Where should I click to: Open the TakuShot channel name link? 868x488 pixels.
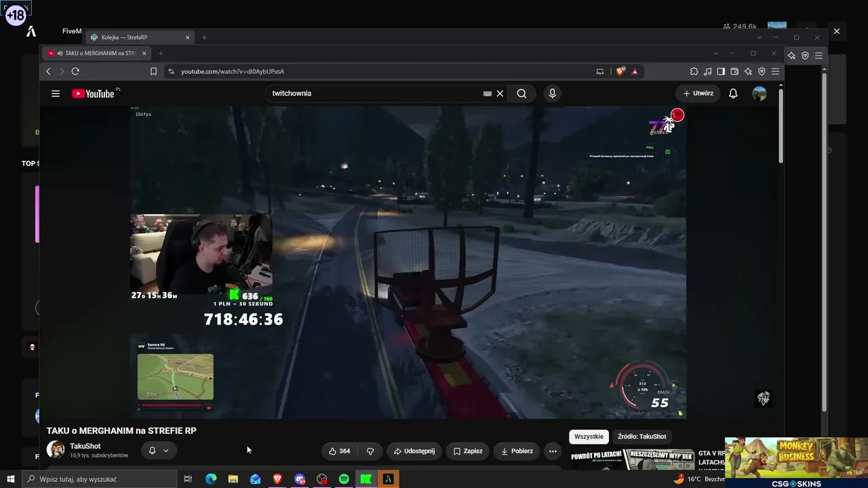[x=85, y=446]
